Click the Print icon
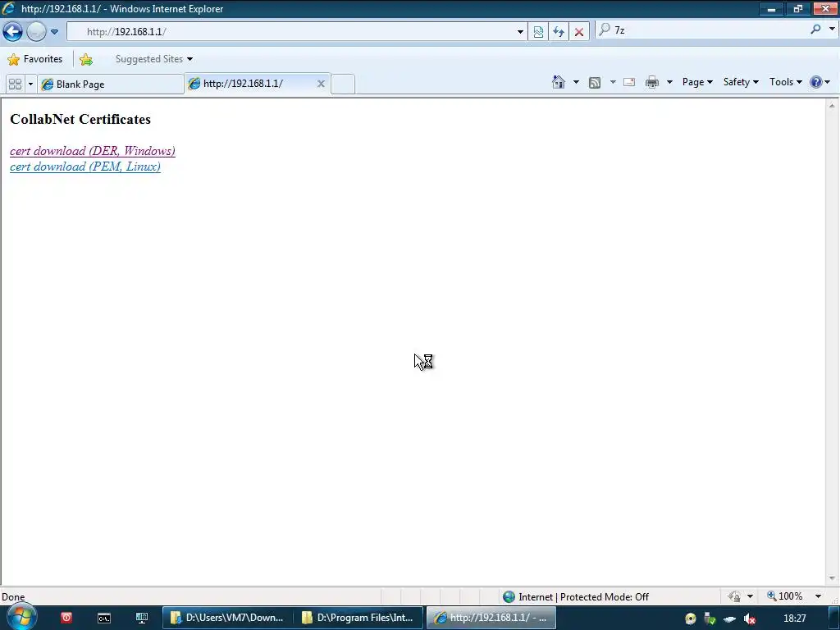840x630 pixels. [652, 82]
